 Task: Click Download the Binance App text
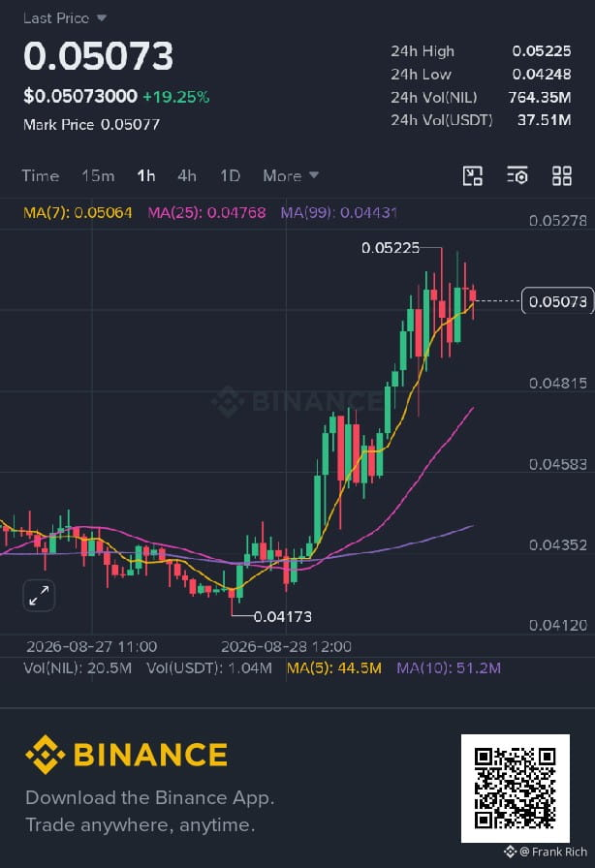(x=150, y=797)
